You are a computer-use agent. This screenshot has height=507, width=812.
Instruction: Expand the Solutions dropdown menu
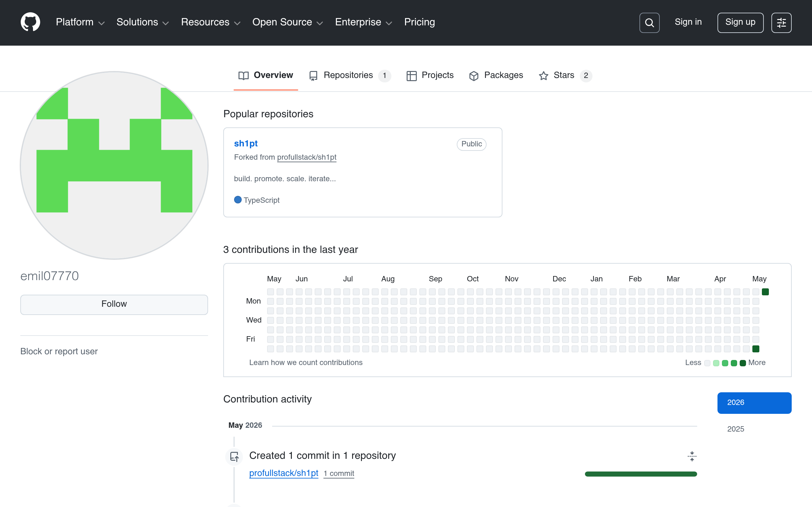point(143,22)
